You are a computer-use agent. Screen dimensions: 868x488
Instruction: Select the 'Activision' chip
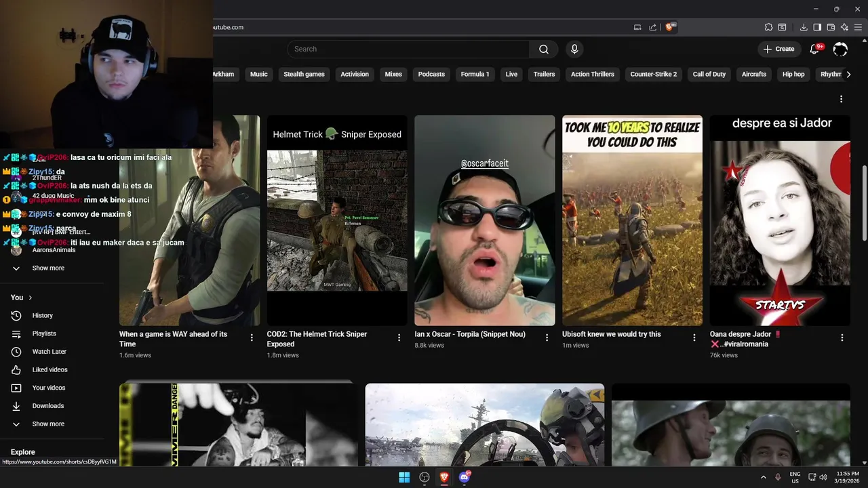[355, 75]
